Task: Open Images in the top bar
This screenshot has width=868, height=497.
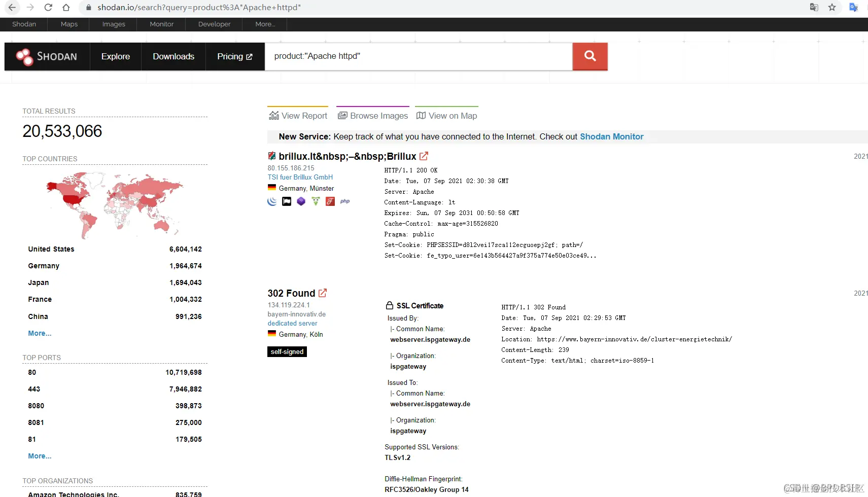Action: [x=114, y=24]
